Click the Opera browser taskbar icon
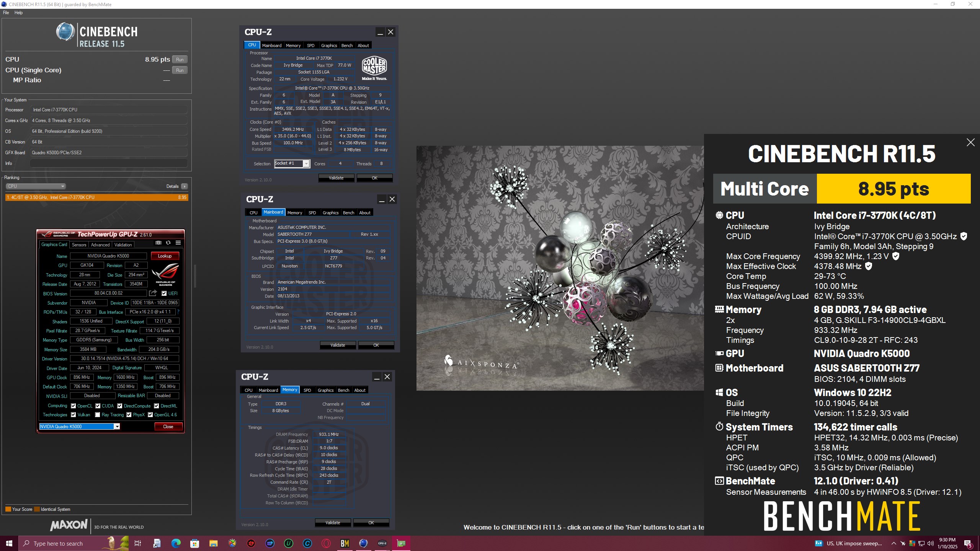980x551 pixels. (x=326, y=543)
